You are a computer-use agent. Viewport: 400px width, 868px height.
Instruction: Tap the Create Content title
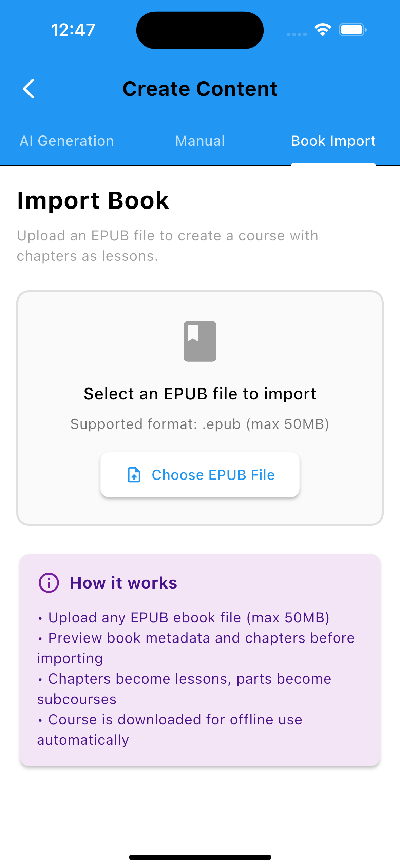(200, 89)
